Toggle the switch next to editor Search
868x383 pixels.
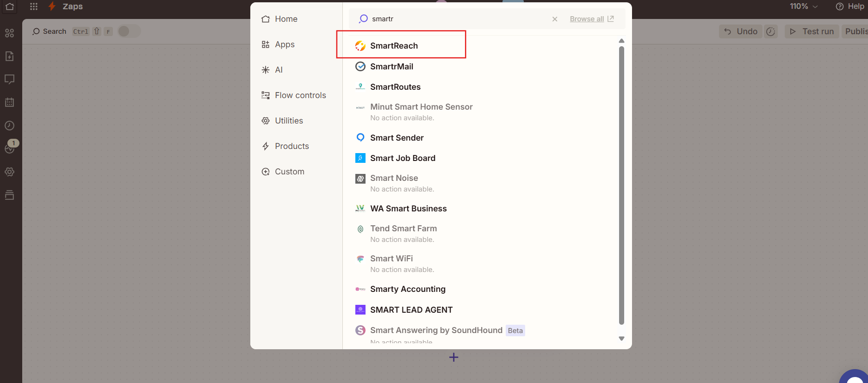pyautogui.click(x=129, y=31)
